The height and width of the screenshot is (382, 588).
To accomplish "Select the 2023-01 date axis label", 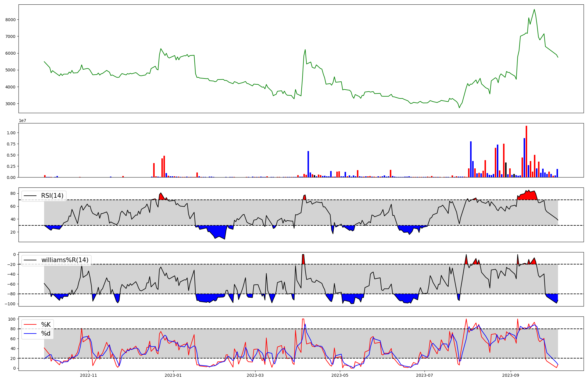I will coord(173,375).
